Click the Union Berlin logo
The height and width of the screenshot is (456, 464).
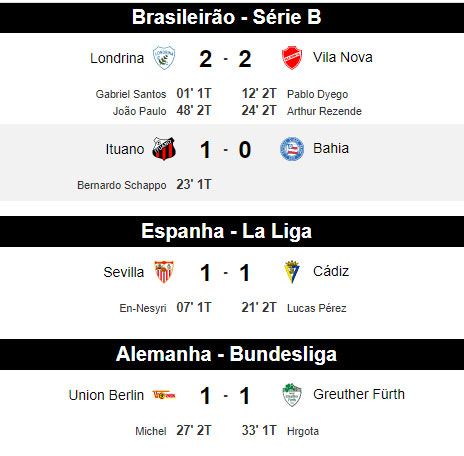[x=164, y=395]
